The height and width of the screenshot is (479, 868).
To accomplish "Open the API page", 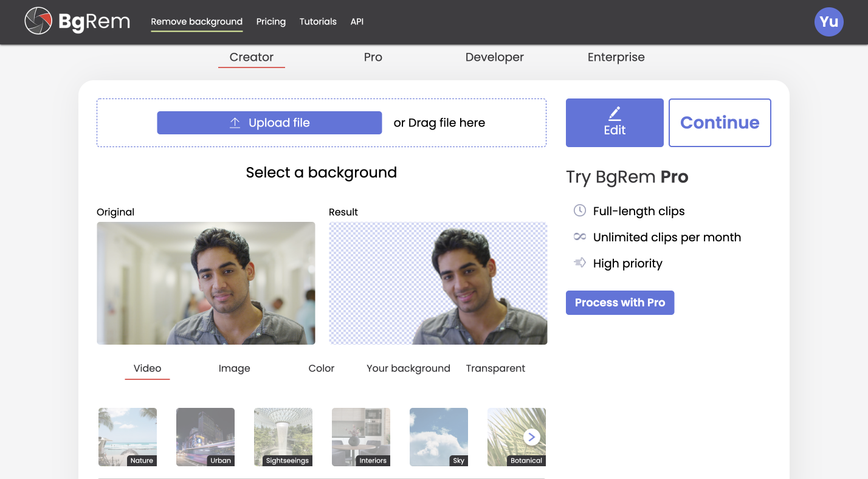I will point(357,21).
